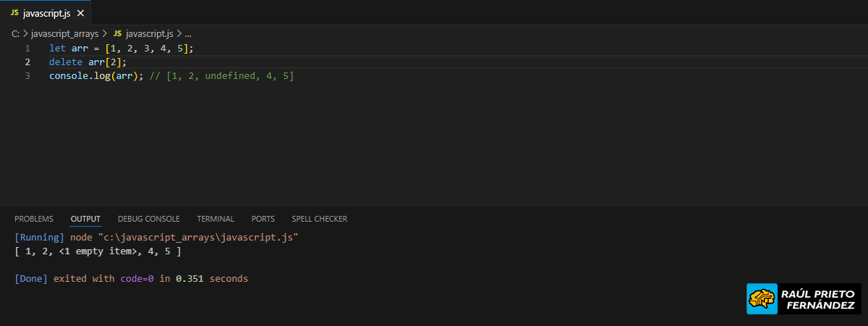Open the SPELL CHECKER panel tab
868x326 pixels.
click(319, 219)
